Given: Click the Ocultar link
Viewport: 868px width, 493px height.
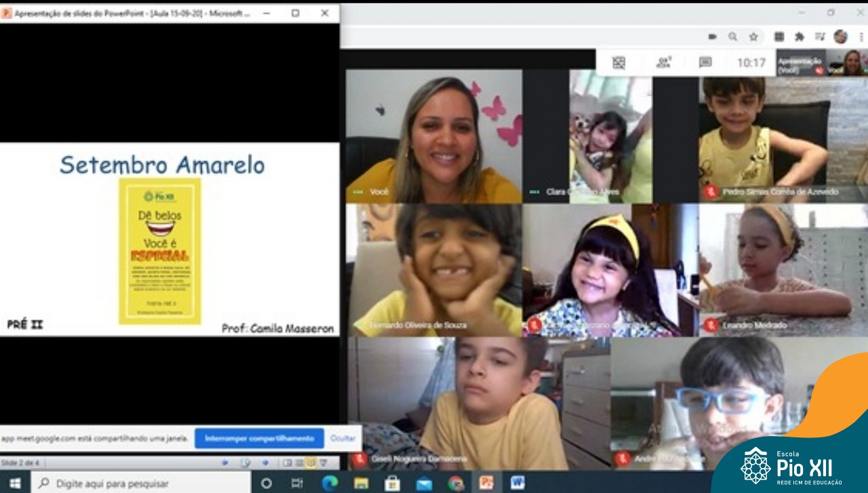Looking at the screenshot, I should pyautogui.click(x=342, y=438).
